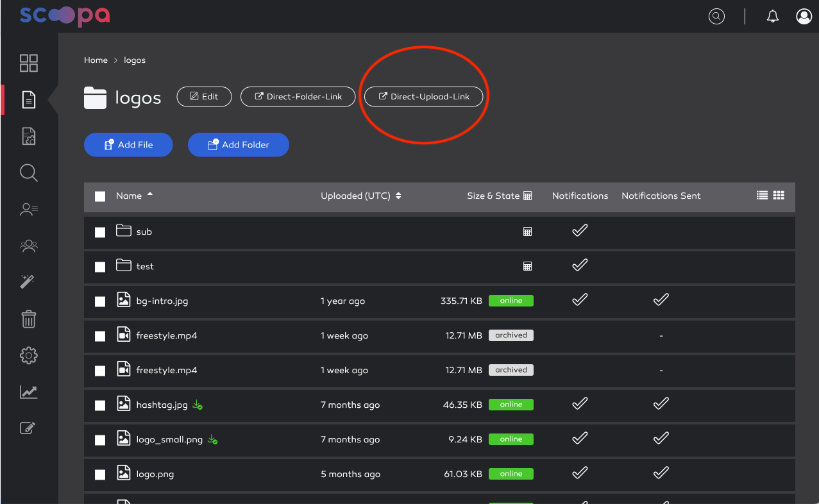
Task: Click notifications checkmark for test folder
Action: [580, 265]
